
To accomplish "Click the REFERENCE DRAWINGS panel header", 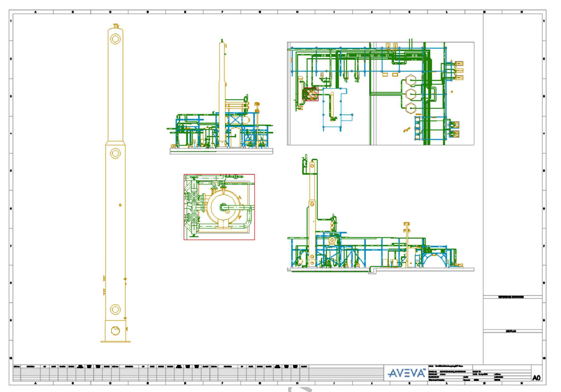I will 512,297.
